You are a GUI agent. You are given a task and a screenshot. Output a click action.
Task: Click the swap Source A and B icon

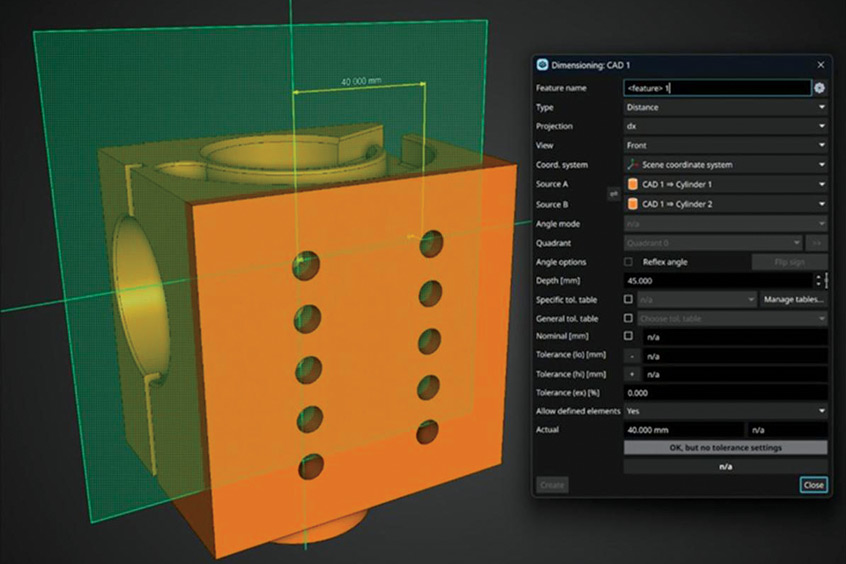[613, 194]
